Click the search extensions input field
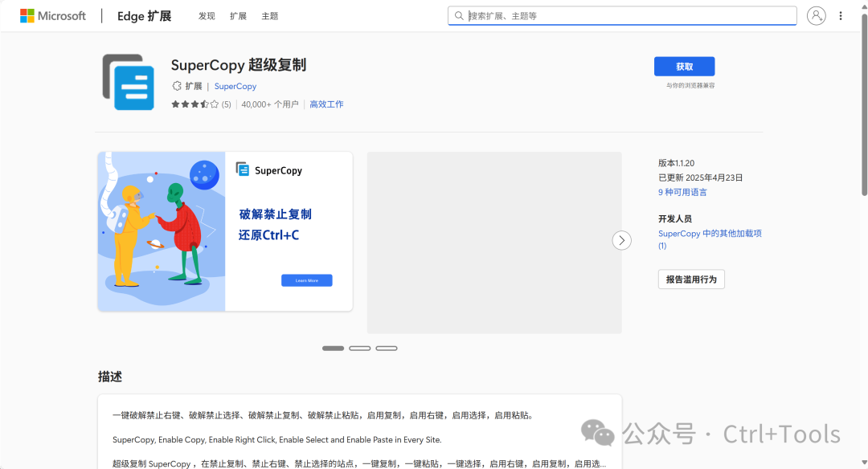Viewport: 868px width, 469px height. point(627,16)
